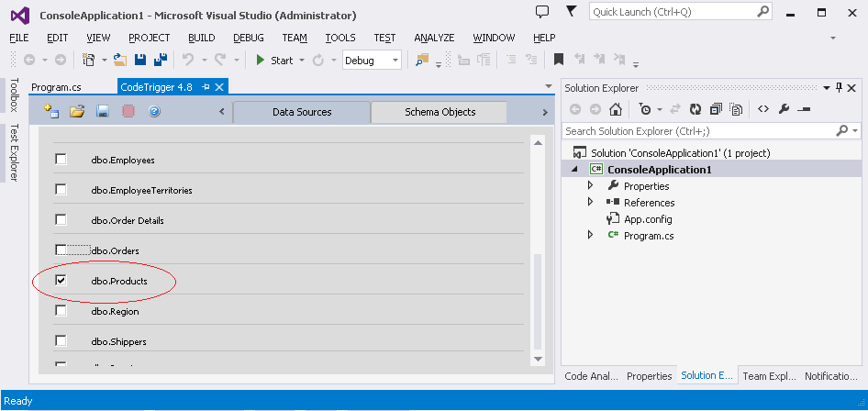Open Properties wrench icon in Solution Explorer
Viewport: 868px width, 411px height.
coord(784,109)
